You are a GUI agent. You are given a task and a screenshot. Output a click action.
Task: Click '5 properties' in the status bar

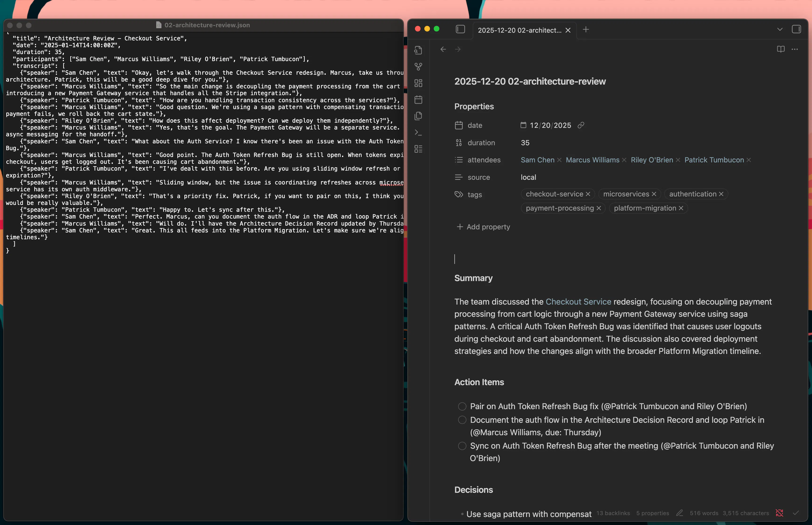click(652, 513)
